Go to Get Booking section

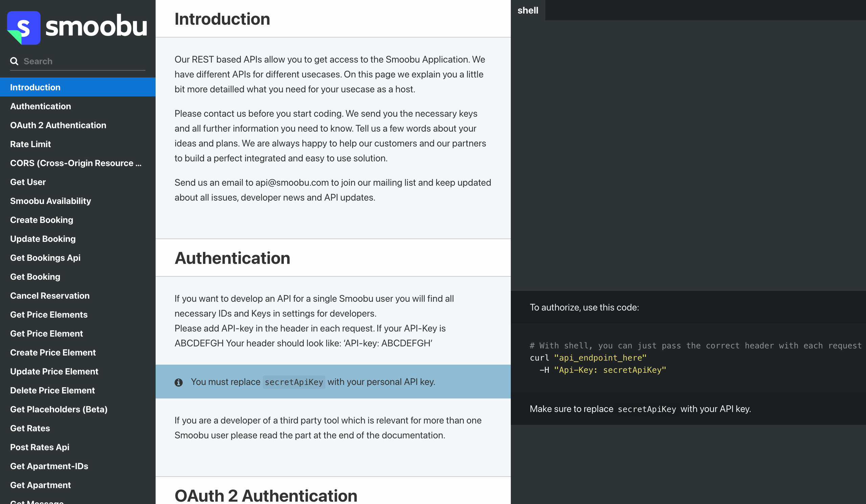(78, 276)
